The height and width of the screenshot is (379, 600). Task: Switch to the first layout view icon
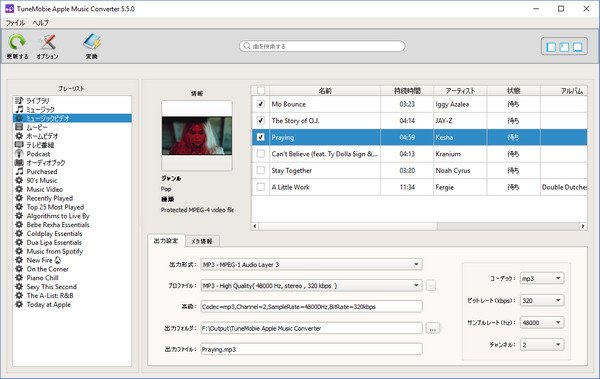coord(551,47)
